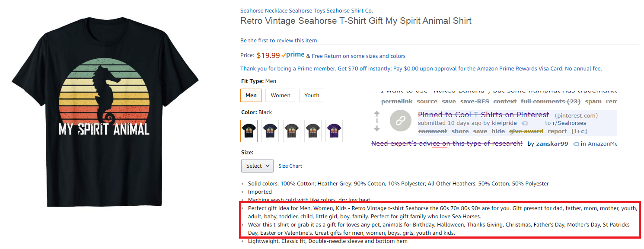The height and width of the screenshot is (249, 644).
Task: Pick the black shirt color swatch
Action: point(249,131)
